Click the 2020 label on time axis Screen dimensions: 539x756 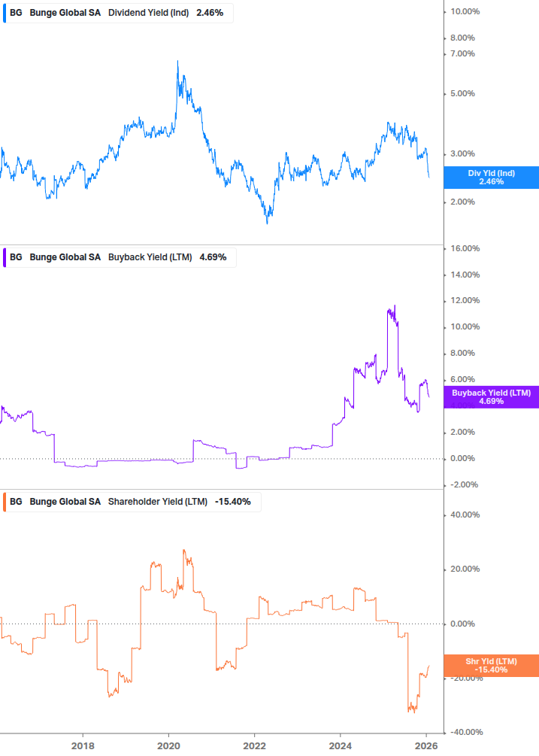(168, 746)
